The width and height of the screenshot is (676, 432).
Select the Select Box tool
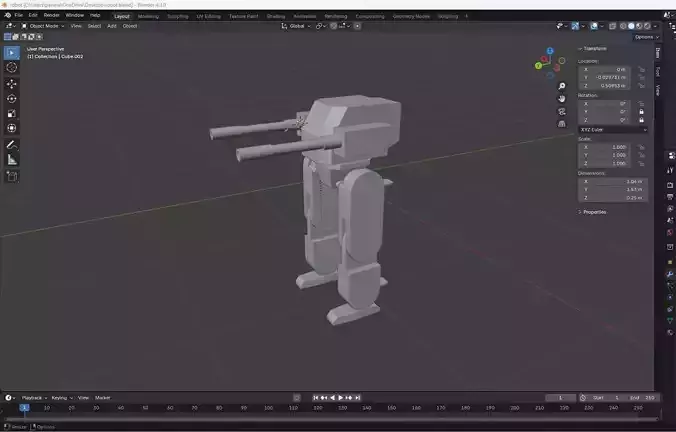click(x=12, y=53)
